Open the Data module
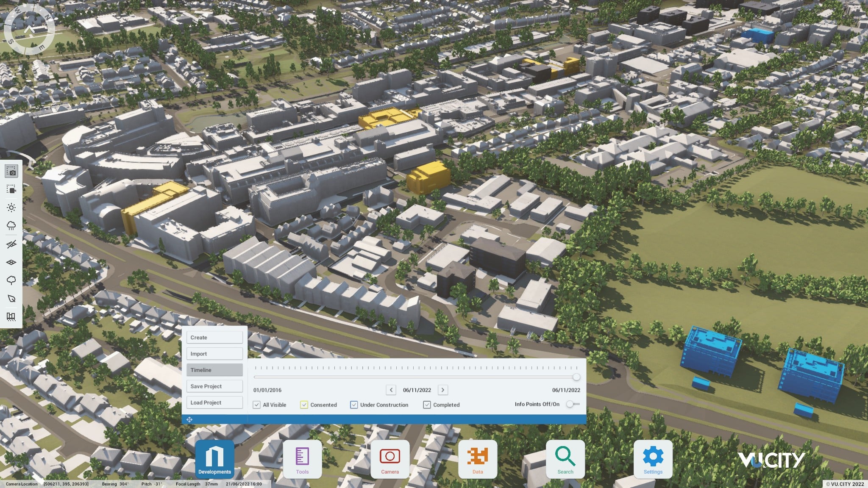Screen dimensions: 868x488 coord(477,459)
